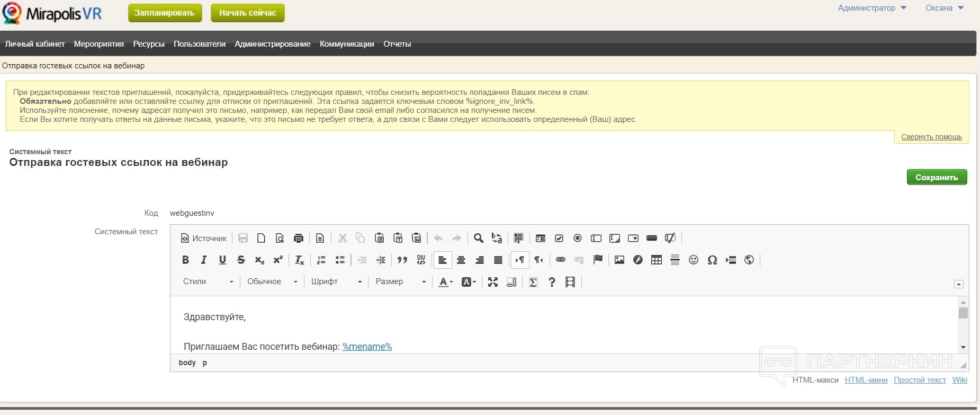Go to the Отчеты menu item
The width and height of the screenshot is (980, 415).
point(397,44)
